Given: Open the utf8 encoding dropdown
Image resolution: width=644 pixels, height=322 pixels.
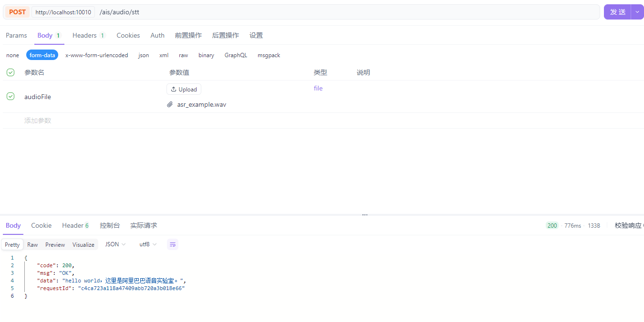Looking at the screenshot, I should (148, 244).
